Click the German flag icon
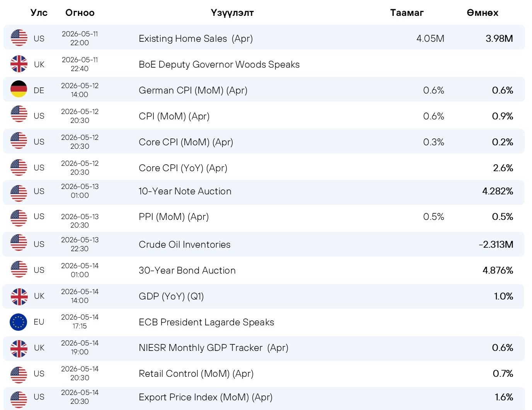Viewport: 532px width, 410px height. pos(19,89)
